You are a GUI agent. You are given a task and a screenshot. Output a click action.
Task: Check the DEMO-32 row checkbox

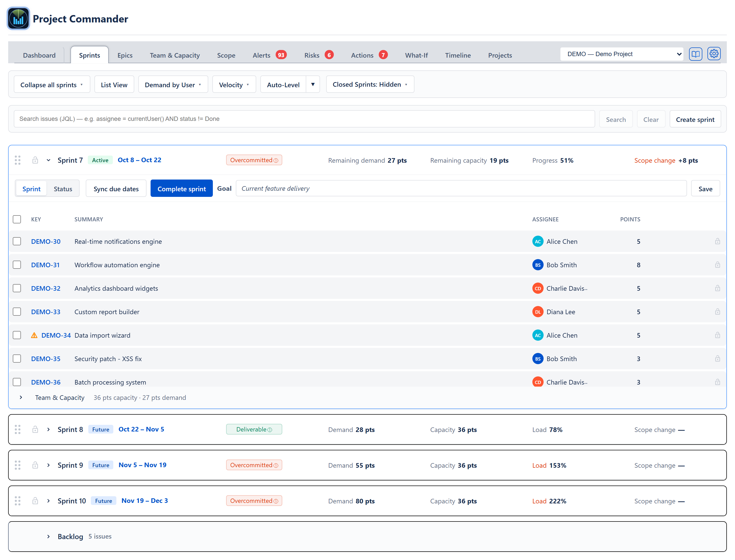(17, 288)
